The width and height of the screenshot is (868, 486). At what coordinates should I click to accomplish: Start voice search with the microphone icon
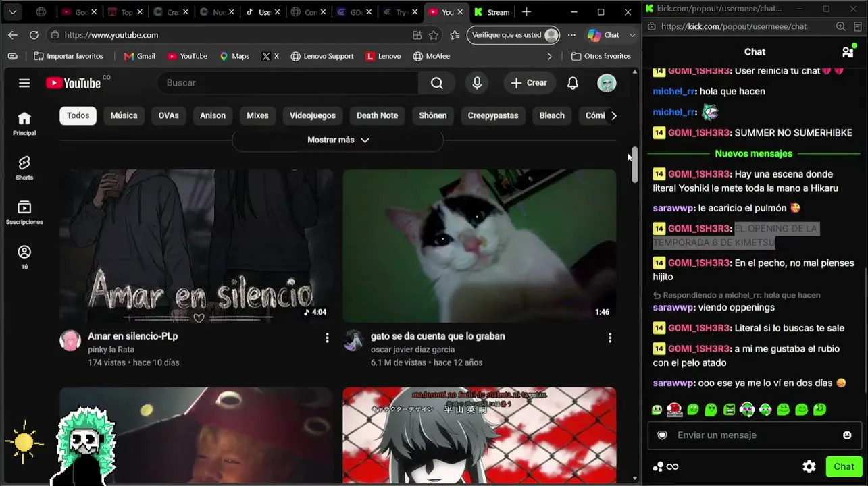coord(477,83)
